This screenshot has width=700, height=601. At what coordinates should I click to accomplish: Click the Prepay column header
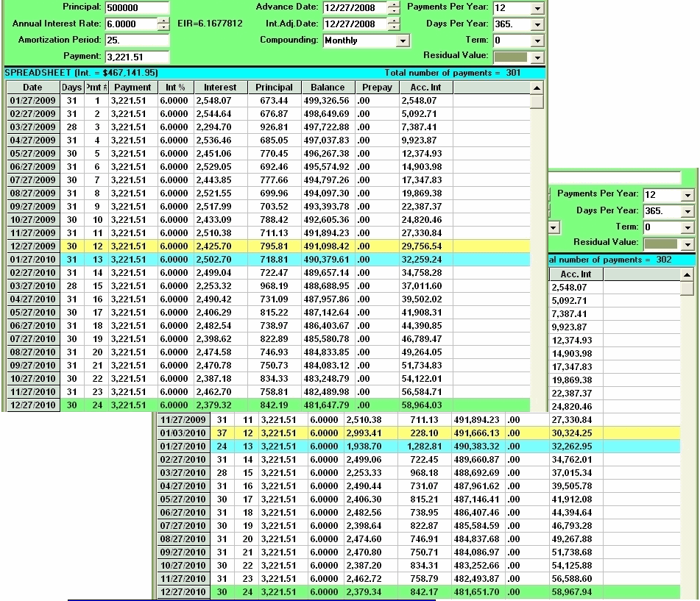377,88
